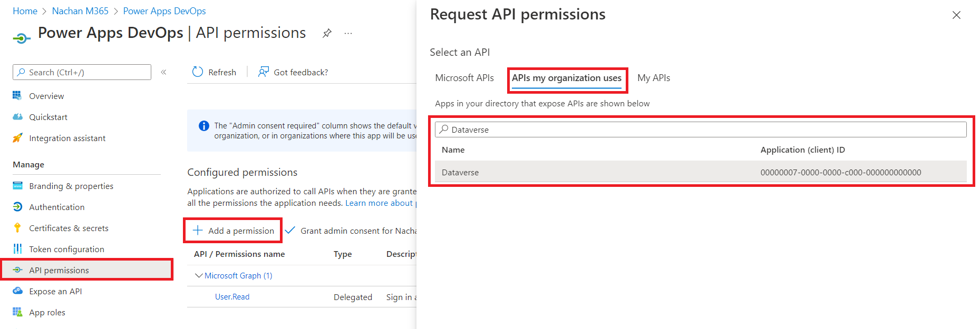
Task: Click the Refresh icon in the toolbar
Action: [x=198, y=72]
